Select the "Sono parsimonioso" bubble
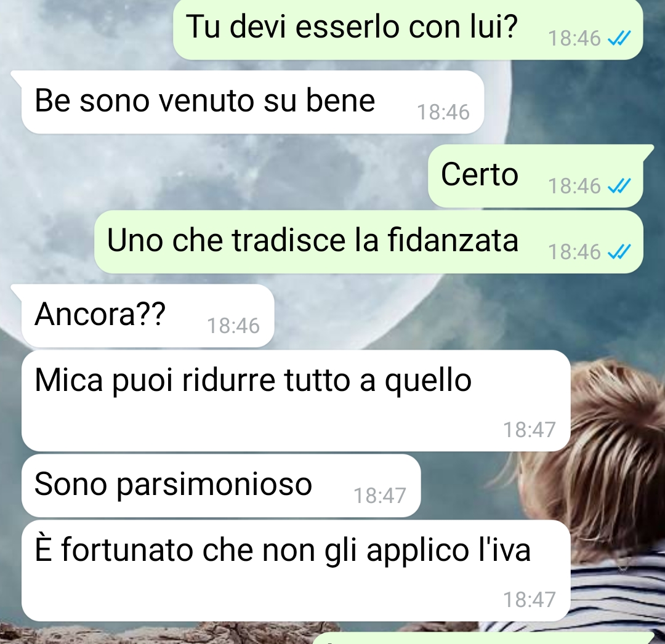Screen dimensions: 665x644 tap(221, 486)
